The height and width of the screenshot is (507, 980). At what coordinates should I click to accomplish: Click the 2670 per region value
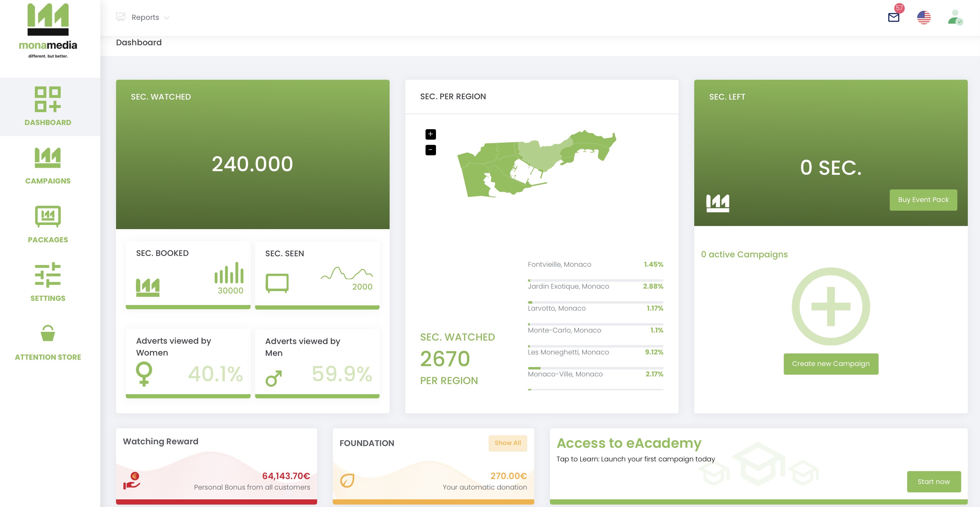pos(445,359)
